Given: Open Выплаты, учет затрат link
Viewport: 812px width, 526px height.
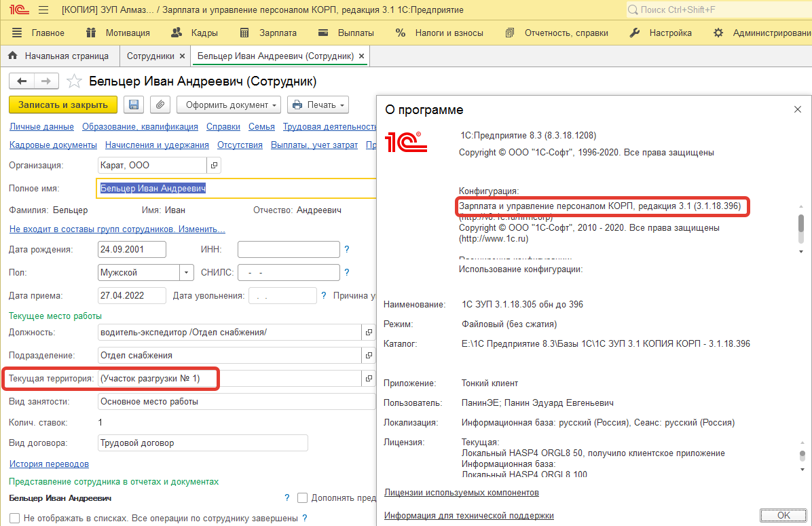Looking at the screenshot, I should [314, 145].
